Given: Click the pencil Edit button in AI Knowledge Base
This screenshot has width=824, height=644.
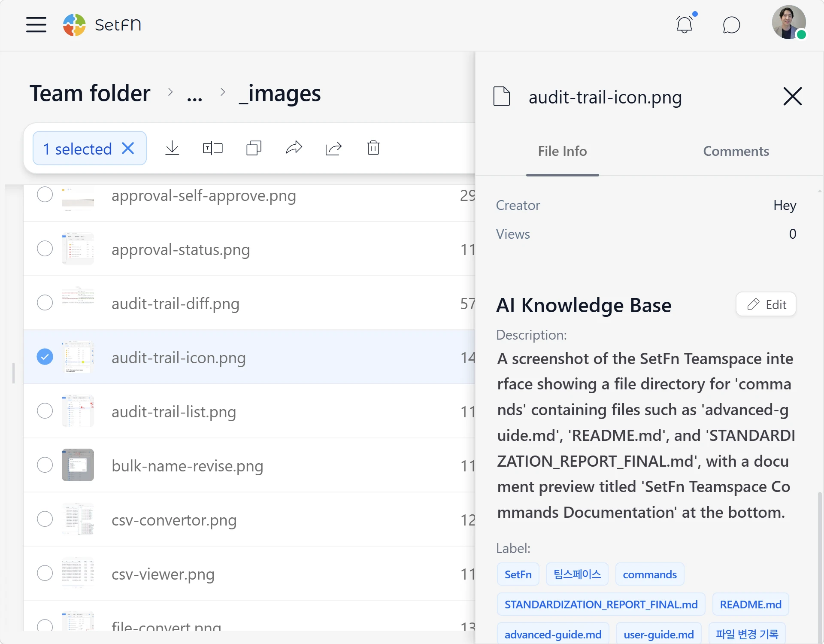Looking at the screenshot, I should 766,304.
